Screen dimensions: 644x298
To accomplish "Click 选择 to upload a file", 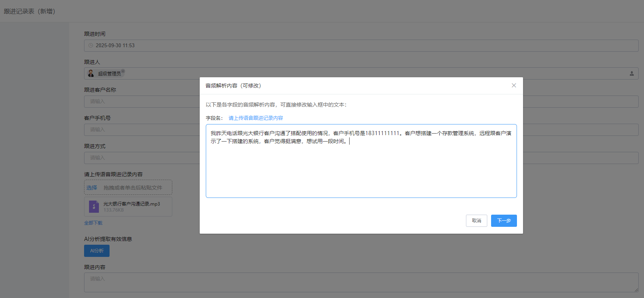I will pos(92,188).
